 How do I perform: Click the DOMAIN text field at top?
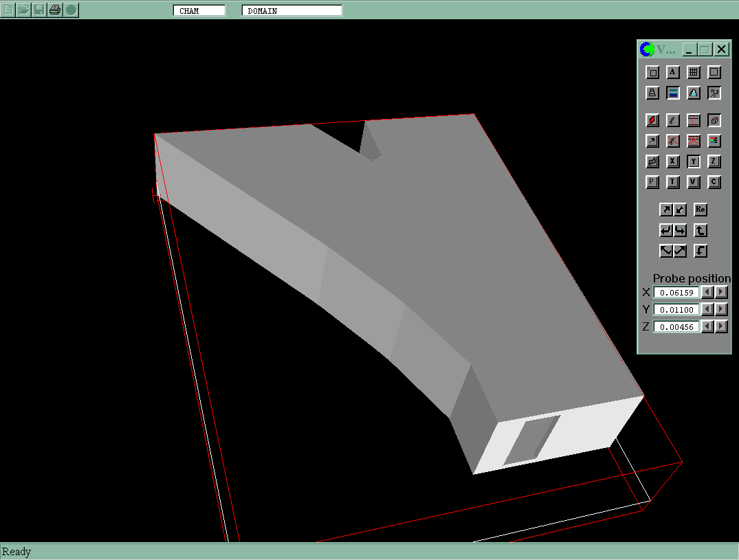click(291, 10)
